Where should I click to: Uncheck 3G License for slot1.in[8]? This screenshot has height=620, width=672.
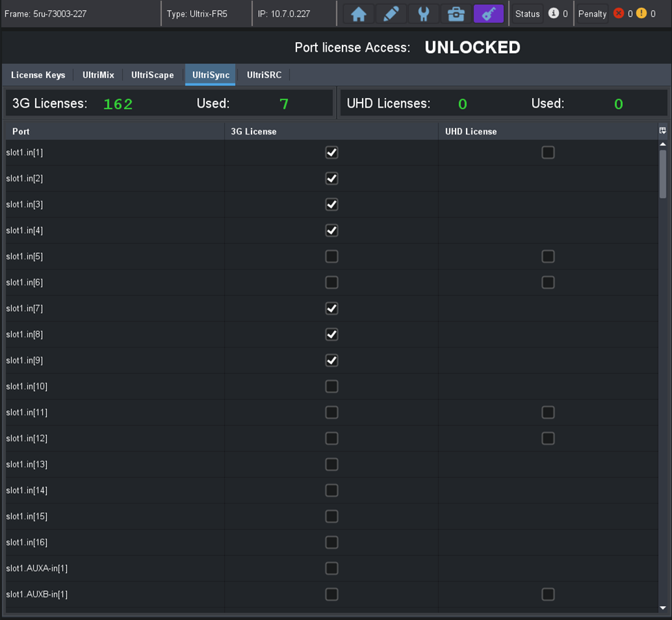tap(332, 334)
